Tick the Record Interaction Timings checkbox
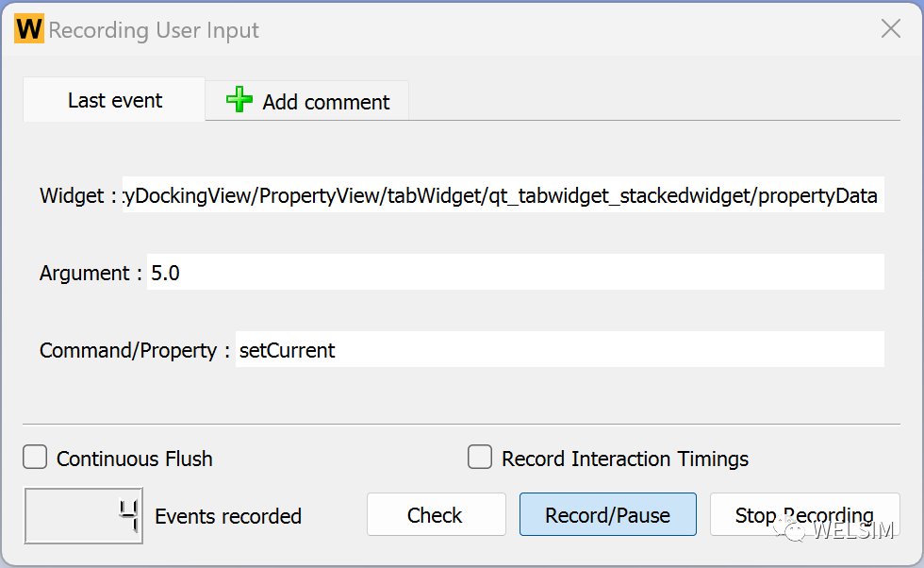924x568 pixels. click(x=480, y=457)
